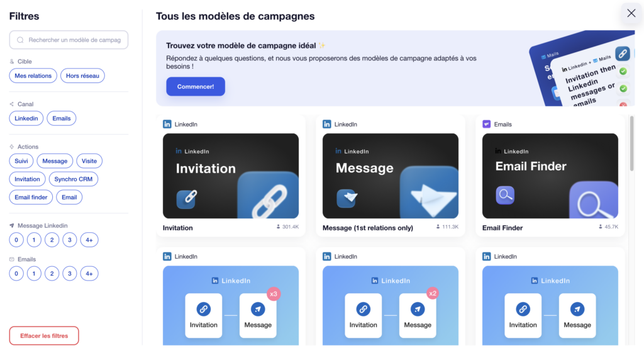Select 4+ under Message Linkedin
This screenshot has height=353, width=644.
click(89, 240)
